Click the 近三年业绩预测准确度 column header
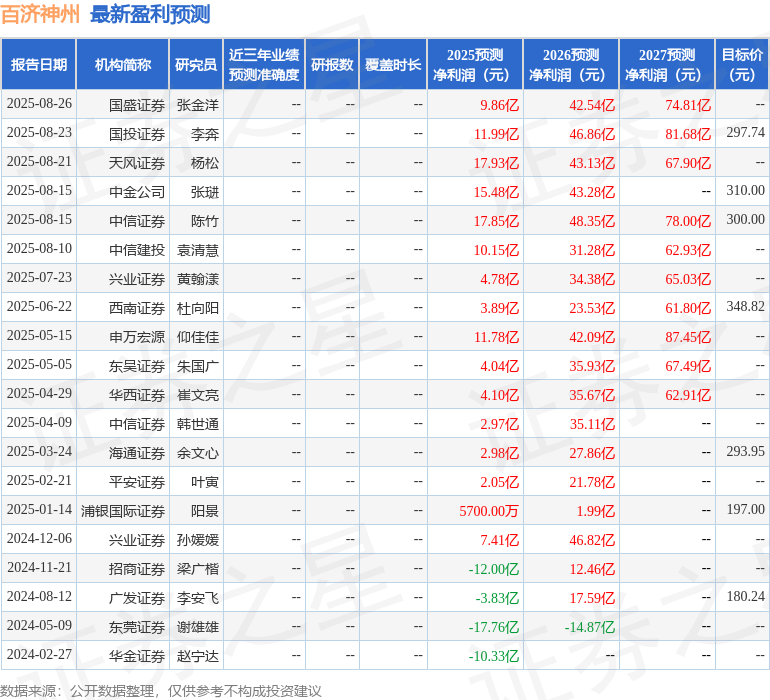770x700 pixels. point(264,64)
